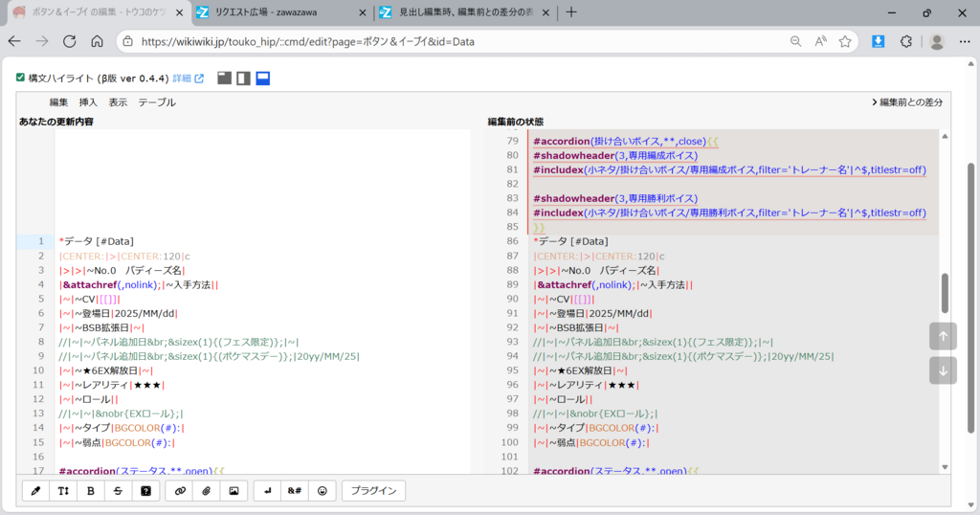Click the browser address bar URL

(308, 42)
